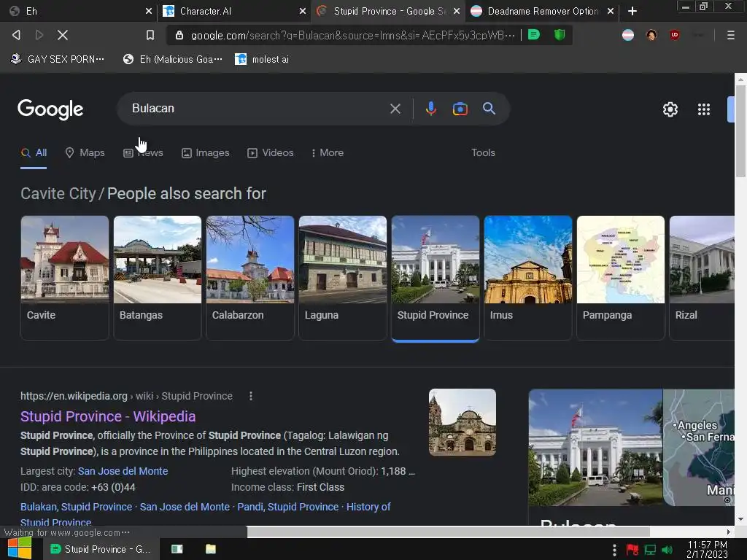Click the bookmark icon beside address bar
Viewport: 747px width, 560px height.
click(150, 35)
